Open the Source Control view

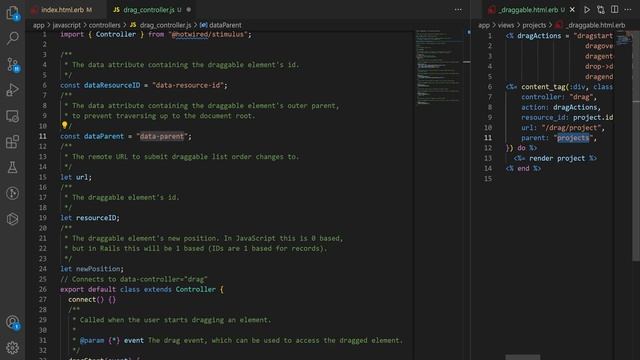(13, 64)
